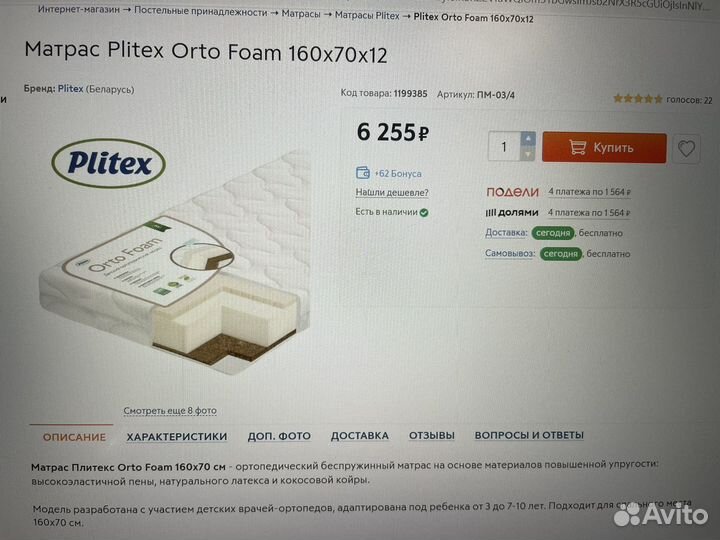
Task: Select the Вопросы и ответы tab
Action: tap(529, 435)
